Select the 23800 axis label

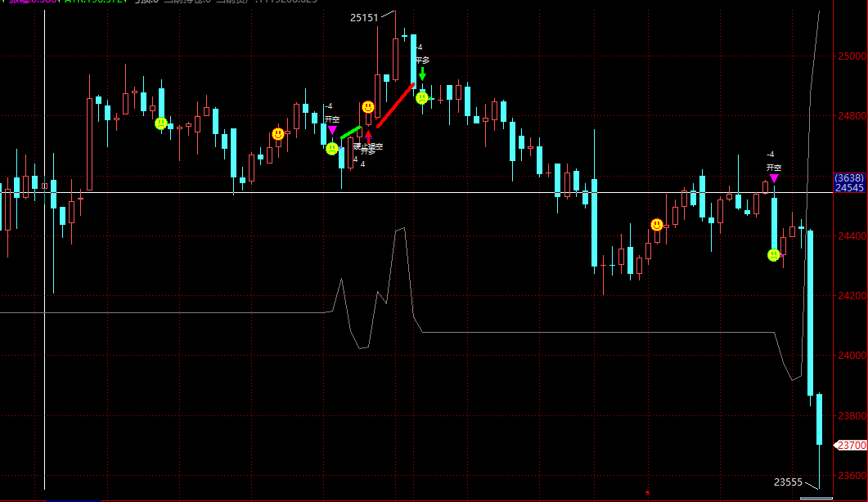pyautogui.click(x=852, y=415)
